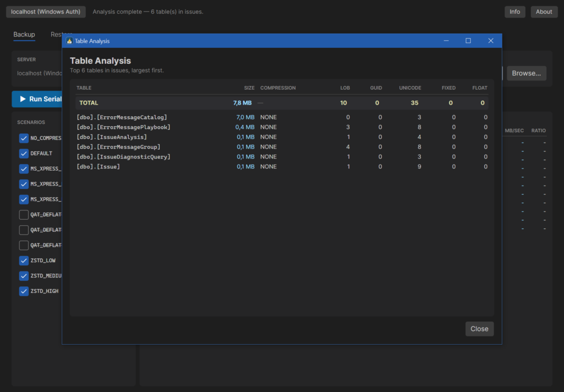This screenshot has height=392, width=564.
Task: Sort by the LOB column header
Action: tap(345, 88)
